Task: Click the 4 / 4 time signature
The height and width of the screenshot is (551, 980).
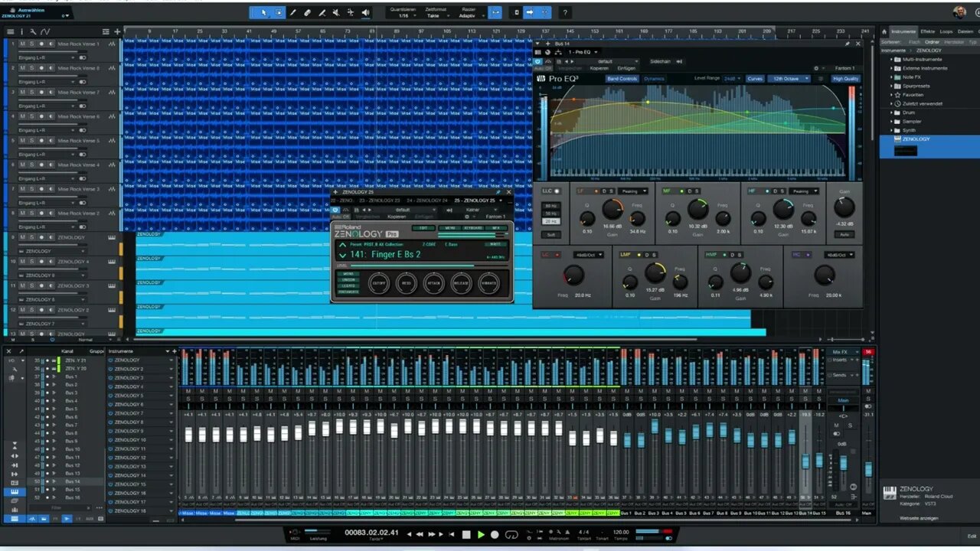Action: (583, 531)
